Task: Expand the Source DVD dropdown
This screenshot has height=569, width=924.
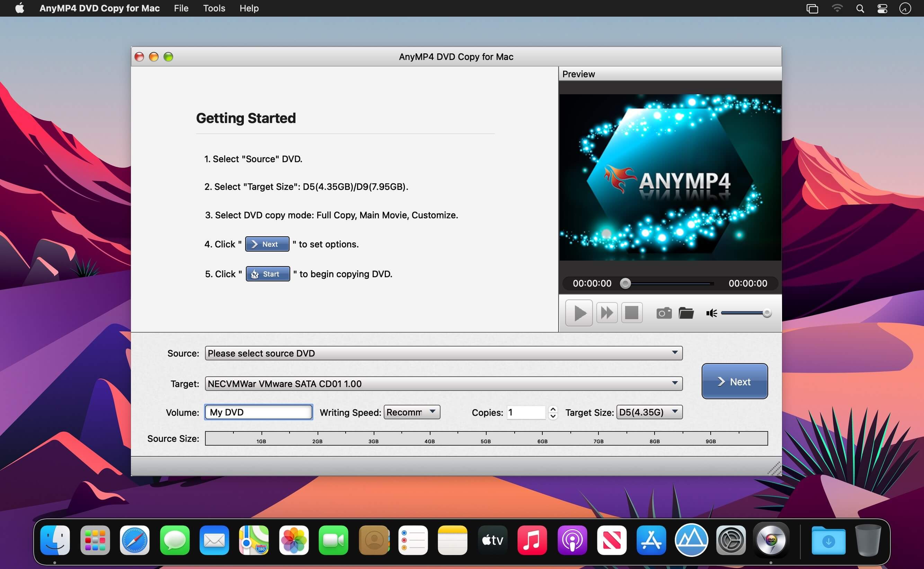Action: 675,353
